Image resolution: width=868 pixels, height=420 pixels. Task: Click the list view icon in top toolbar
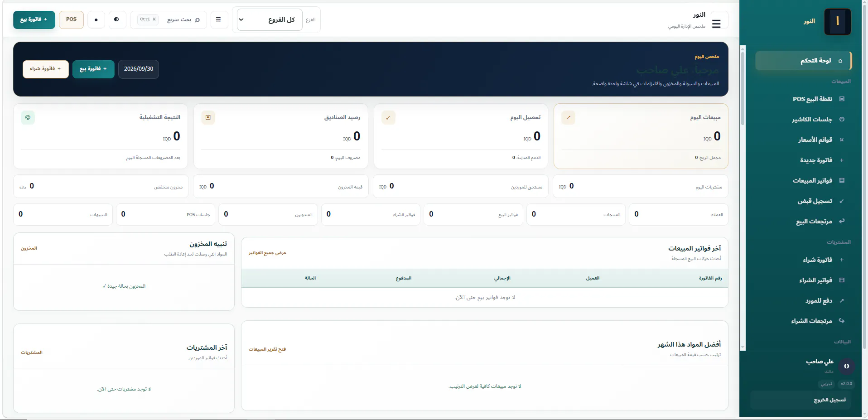point(218,19)
